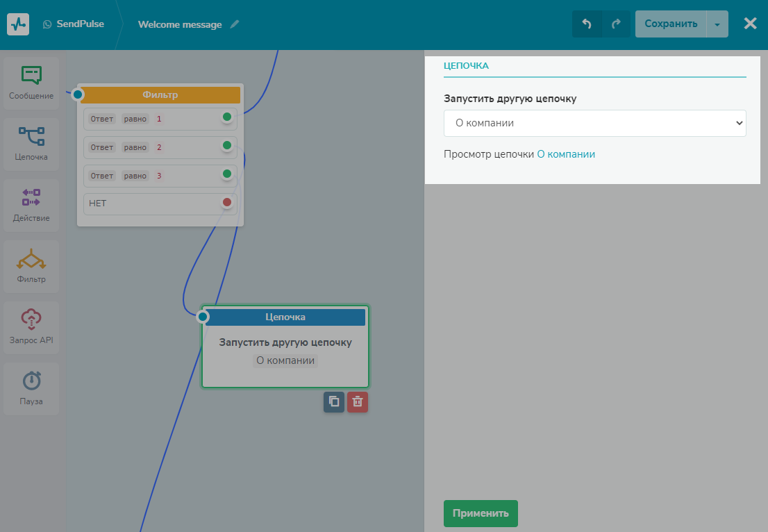The height and width of the screenshot is (532, 768).
Task: Add a Фильтр block from sidebar
Action: 31,267
